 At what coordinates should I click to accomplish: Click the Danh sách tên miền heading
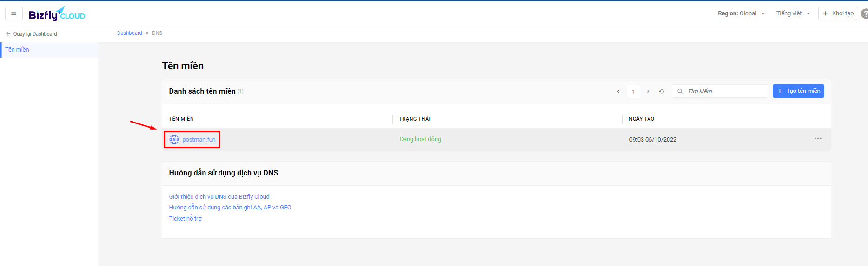(202, 91)
